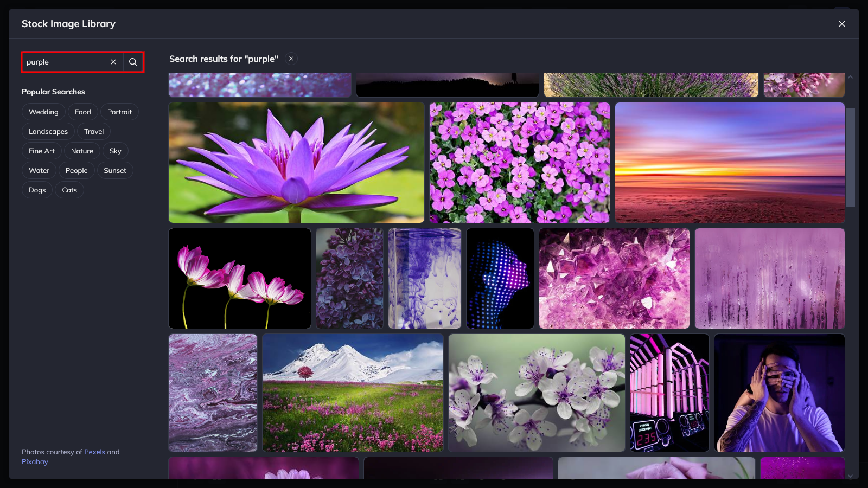Select the amethyst crystal photo
Screen dimensions: 868x488
pyautogui.click(x=614, y=278)
